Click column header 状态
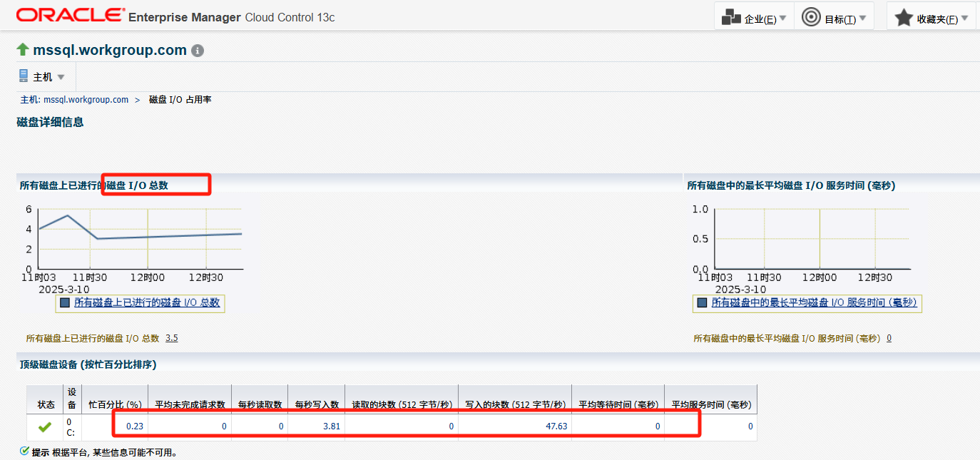 click(46, 405)
